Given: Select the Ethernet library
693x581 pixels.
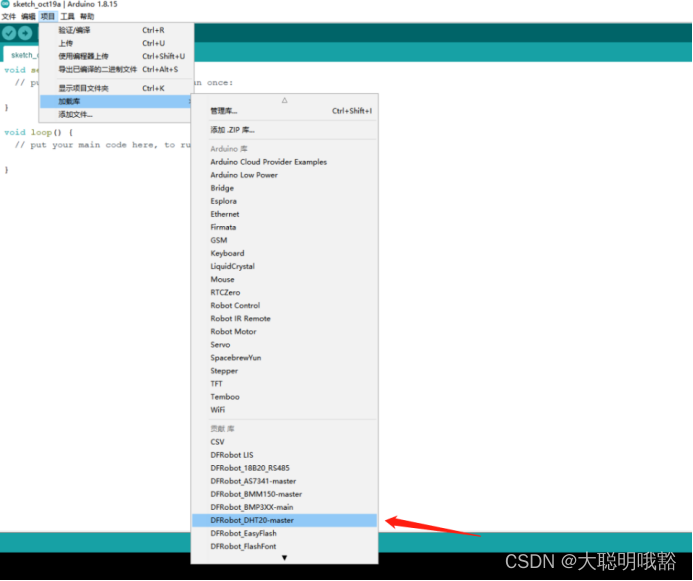Looking at the screenshot, I should click(x=285, y=214).
